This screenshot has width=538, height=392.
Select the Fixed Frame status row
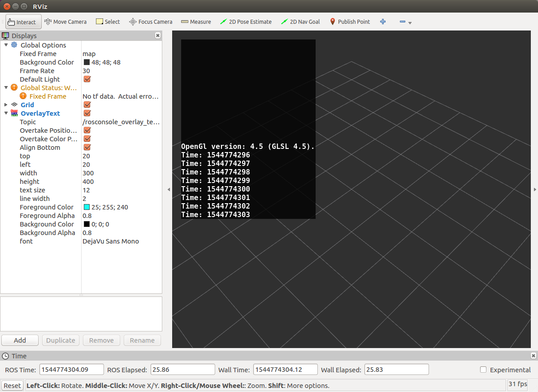pos(81,96)
